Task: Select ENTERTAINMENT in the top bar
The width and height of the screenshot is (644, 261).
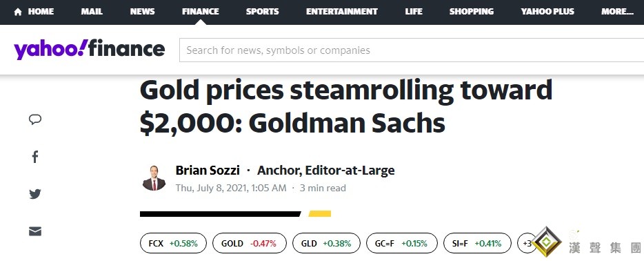Action: click(342, 12)
